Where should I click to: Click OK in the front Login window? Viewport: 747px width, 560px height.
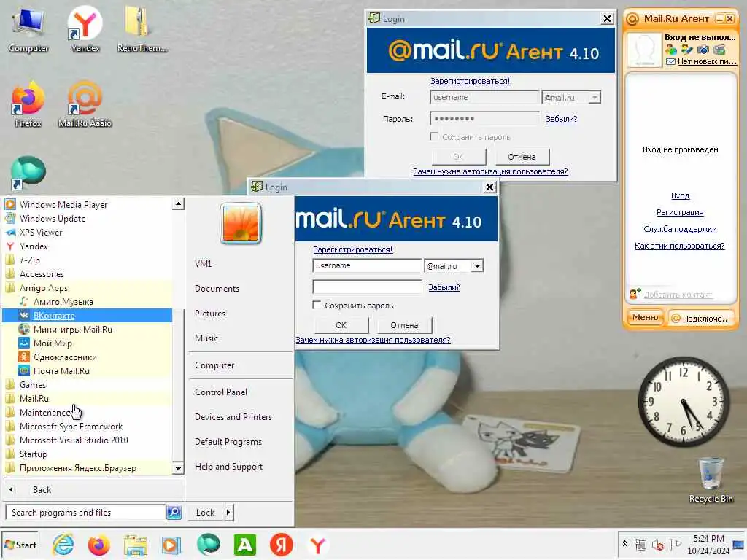tap(341, 325)
